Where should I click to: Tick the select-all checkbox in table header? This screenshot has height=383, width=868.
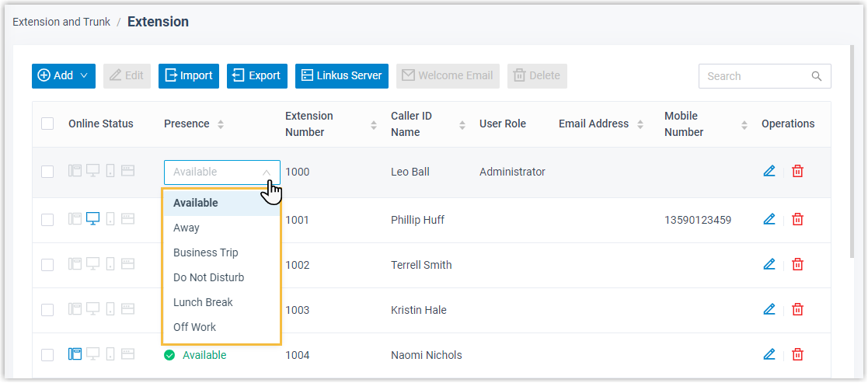point(47,124)
